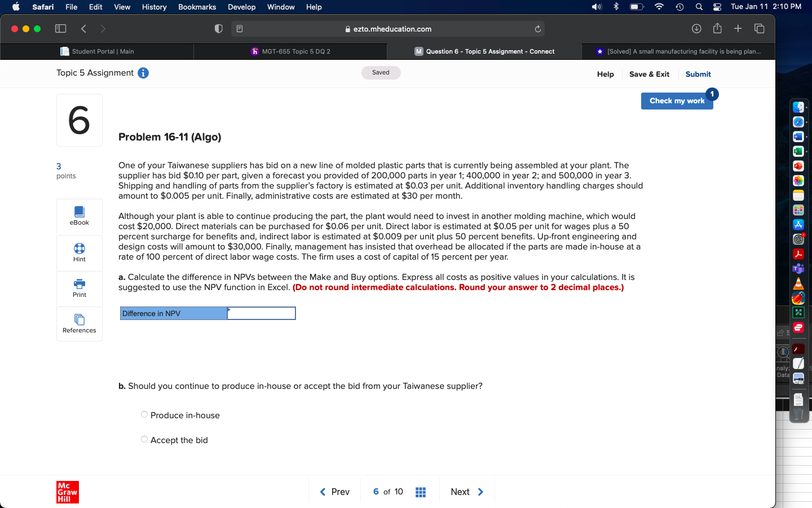Select the Accept the bid option
Viewport: 812px width, 508px height.
[x=144, y=439]
